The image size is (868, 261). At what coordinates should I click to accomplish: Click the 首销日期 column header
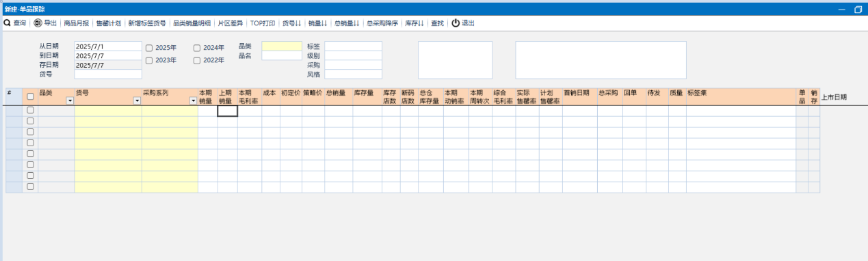[x=579, y=96]
